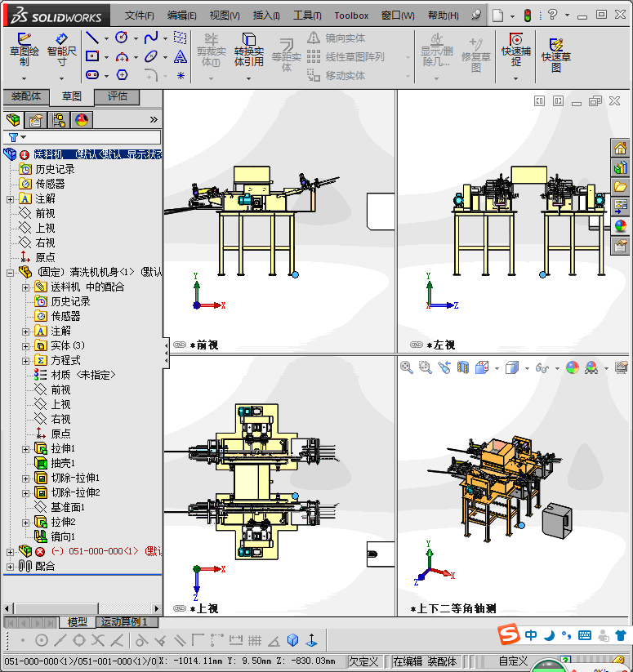633x672 pixels.
Task: Select the Ellipse sketch tool
Action: coord(151,56)
